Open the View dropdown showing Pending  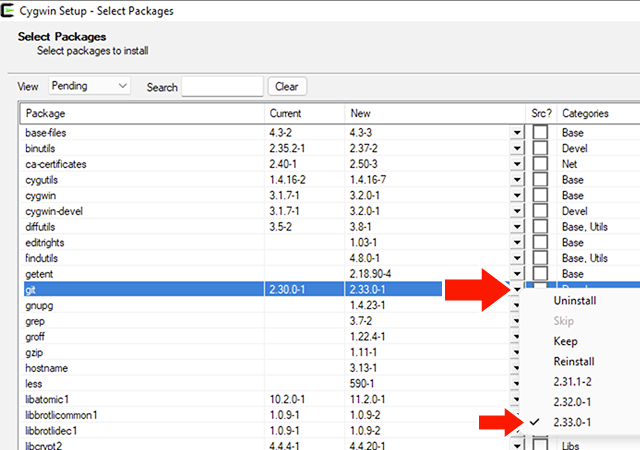pos(90,87)
